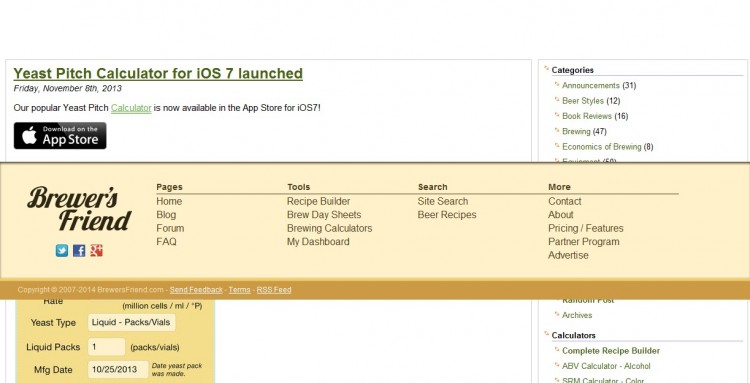Open the Beer Styles category

point(583,101)
